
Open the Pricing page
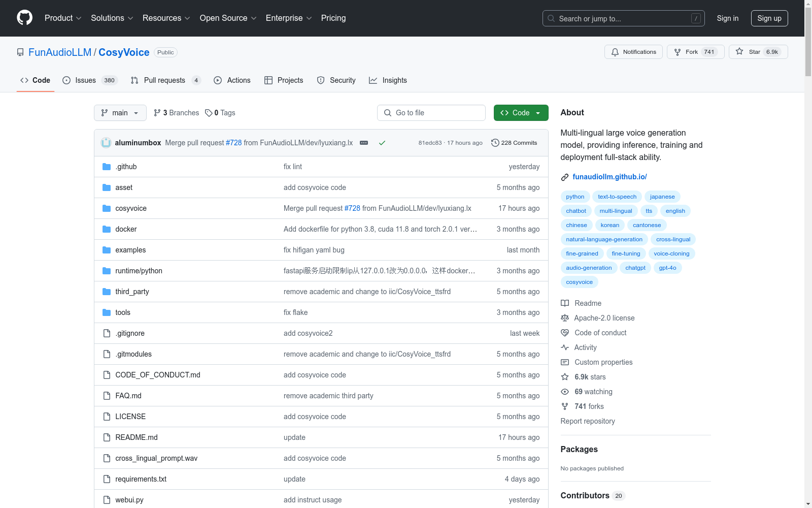pyautogui.click(x=333, y=18)
